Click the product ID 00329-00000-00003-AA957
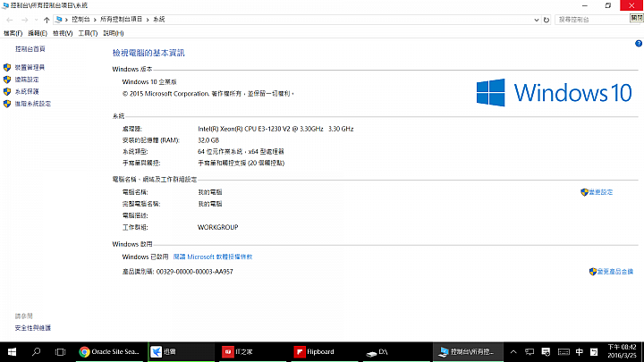644x362 pixels. tap(194, 272)
